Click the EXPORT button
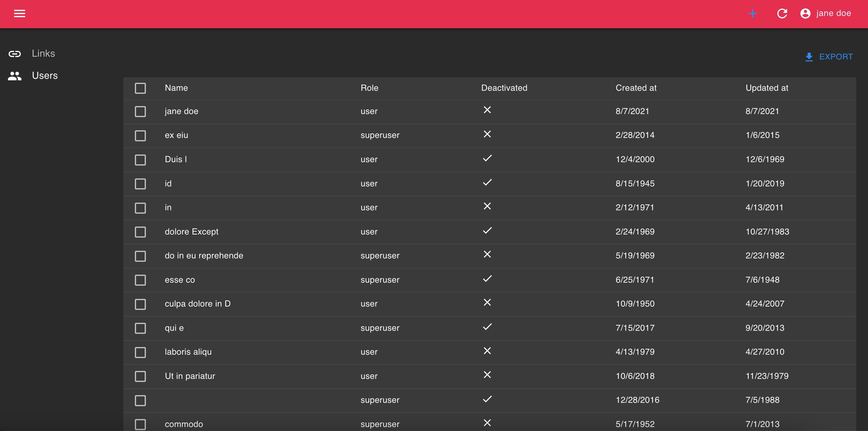The image size is (868, 431). pos(835,57)
